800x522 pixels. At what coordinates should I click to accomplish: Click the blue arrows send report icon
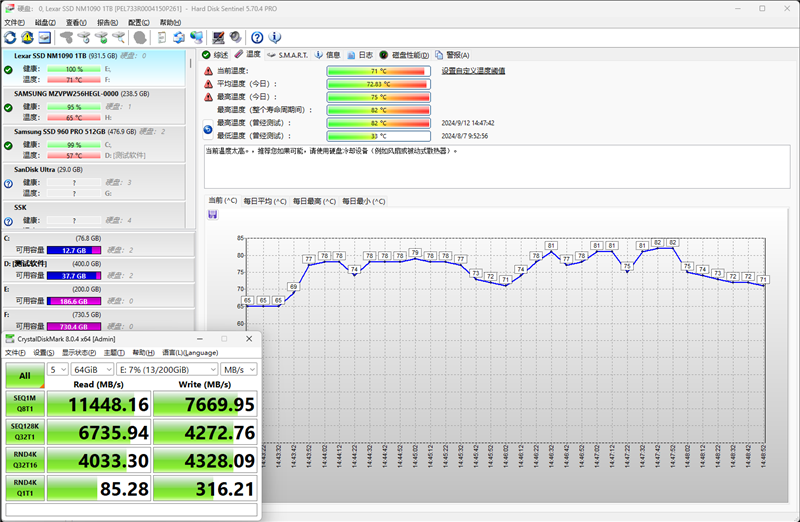[179, 37]
